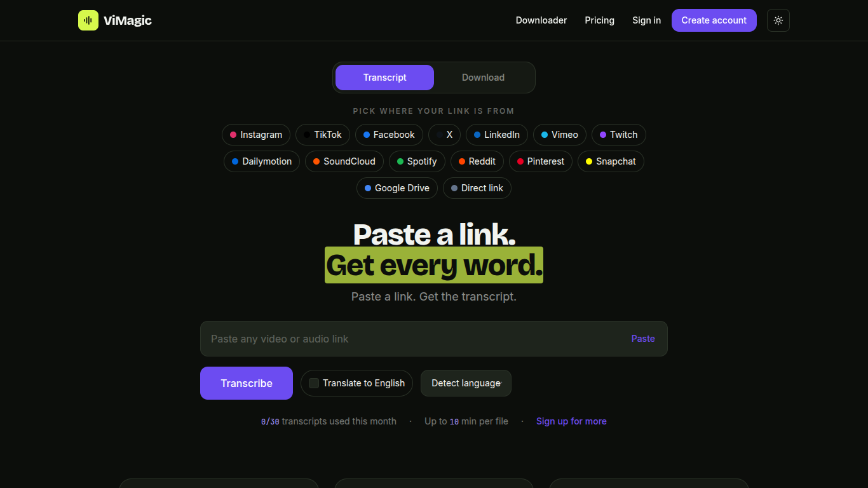The height and width of the screenshot is (488, 868).
Task: Choose the Dailymotion source chip
Action: point(262,161)
